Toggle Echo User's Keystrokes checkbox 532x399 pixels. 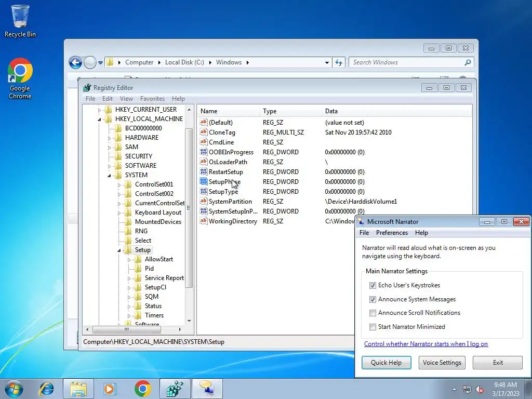(373, 285)
